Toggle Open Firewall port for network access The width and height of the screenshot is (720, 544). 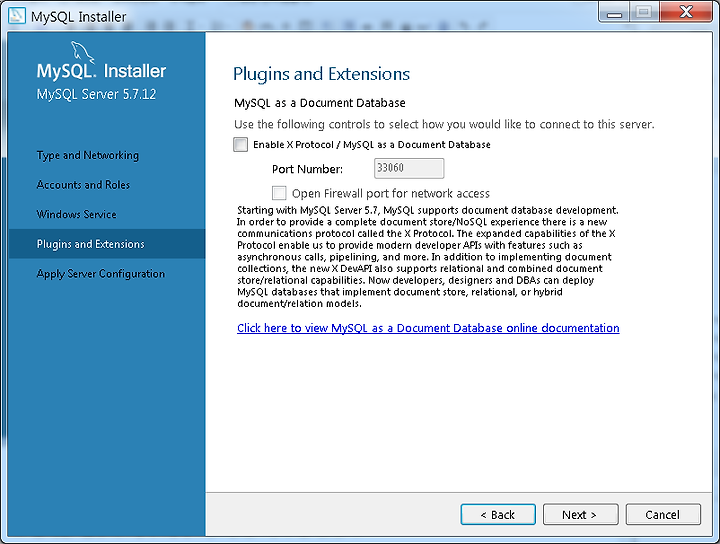[x=279, y=193]
